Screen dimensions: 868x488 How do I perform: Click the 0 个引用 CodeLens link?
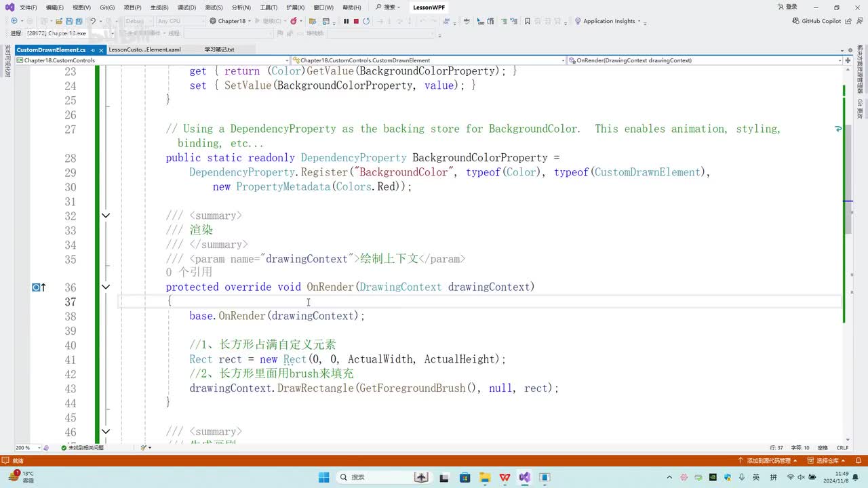pyautogui.click(x=189, y=272)
